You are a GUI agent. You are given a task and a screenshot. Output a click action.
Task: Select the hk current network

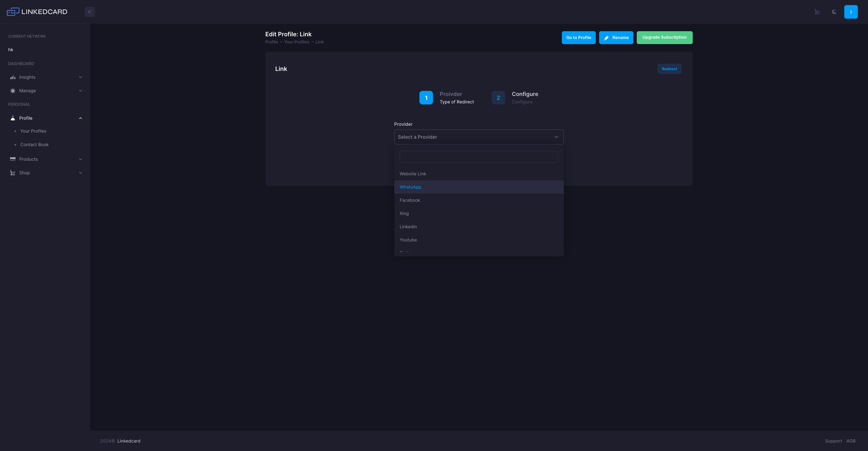[11, 50]
